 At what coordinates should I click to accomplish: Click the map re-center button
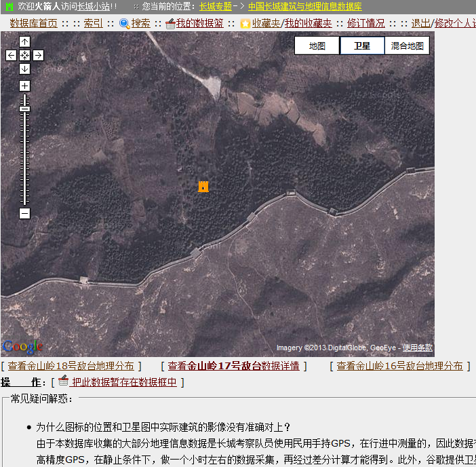[x=24, y=55]
